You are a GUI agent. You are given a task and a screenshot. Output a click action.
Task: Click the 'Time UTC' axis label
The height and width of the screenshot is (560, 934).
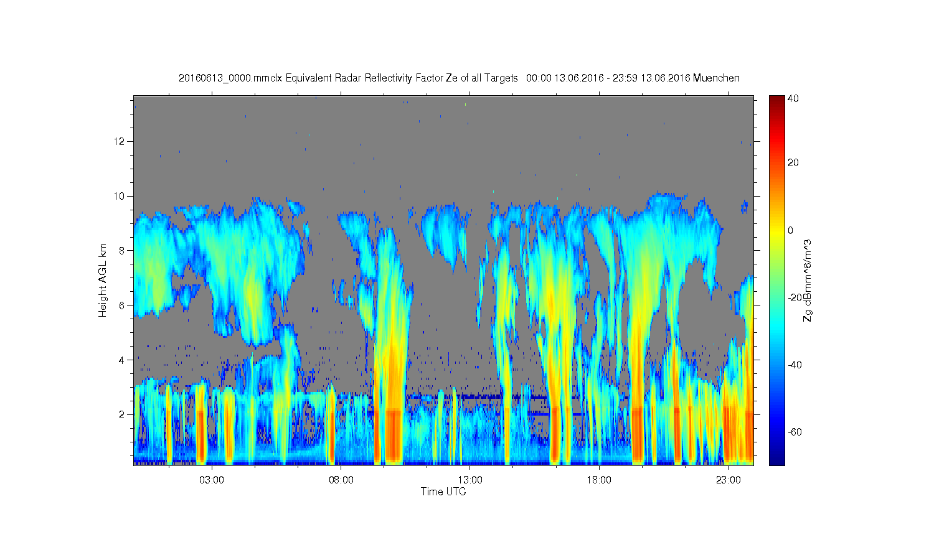click(443, 492)
